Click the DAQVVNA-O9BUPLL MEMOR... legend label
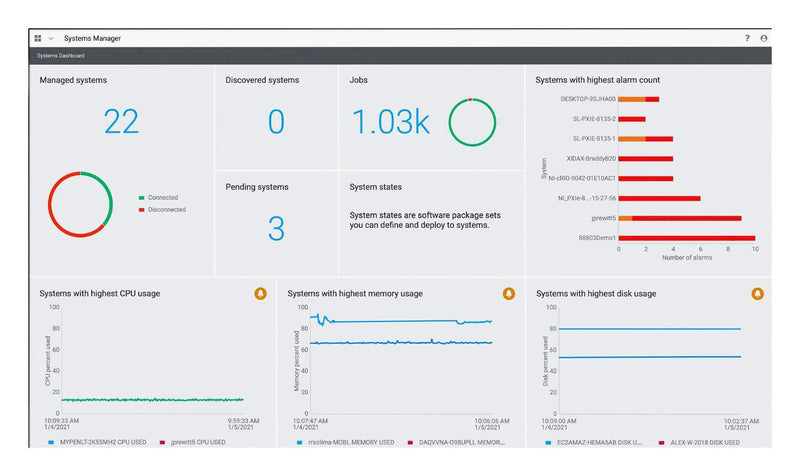The image size is (800, 476). (x=462, y=442)
